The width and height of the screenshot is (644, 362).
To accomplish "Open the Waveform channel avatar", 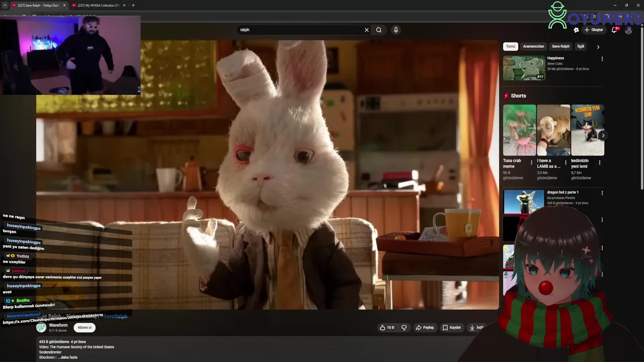I will click(41, 327).
